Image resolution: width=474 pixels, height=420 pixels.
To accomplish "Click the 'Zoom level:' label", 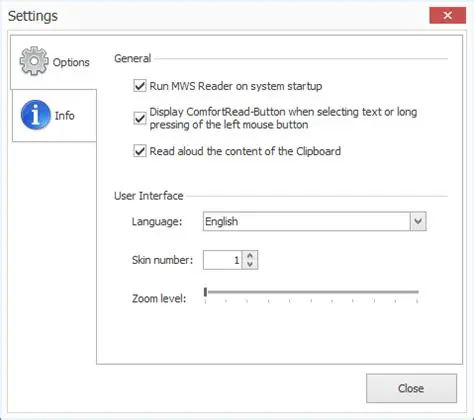I will pyautogui.click(x=159, y=298).
